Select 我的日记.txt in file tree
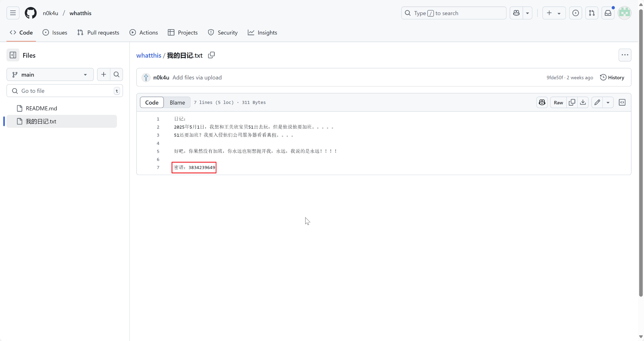 click(x=62, y=121)
